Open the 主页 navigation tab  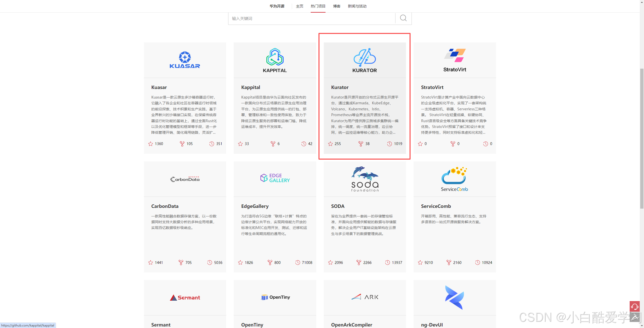299,6
